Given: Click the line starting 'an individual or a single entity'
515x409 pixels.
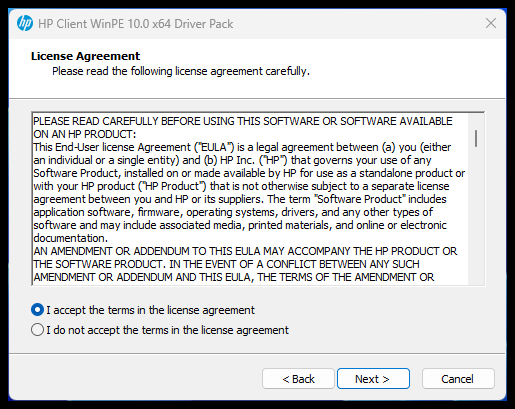Looking at the screenshot, I should click(232, 160).
